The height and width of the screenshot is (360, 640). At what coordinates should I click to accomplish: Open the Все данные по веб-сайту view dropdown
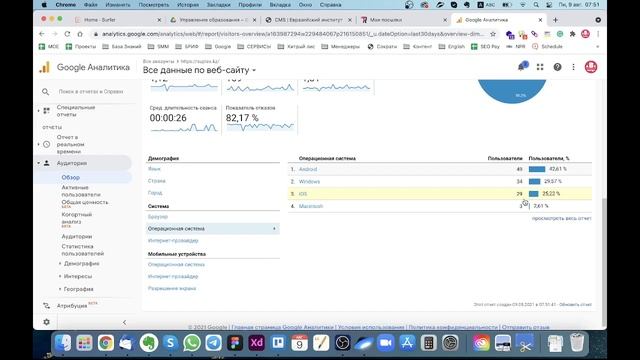[x=199, y=70]
